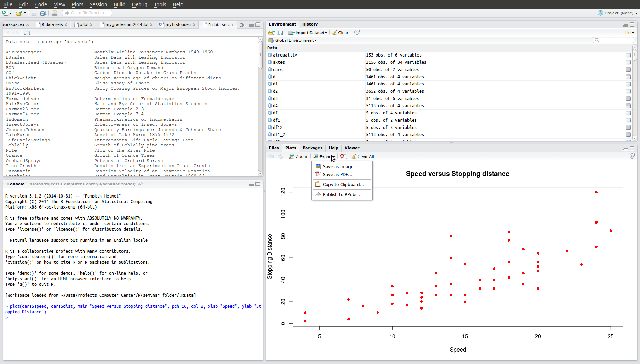
Task: Show document in new window icon
Action: pyautogui.click(x=27, y=33)
